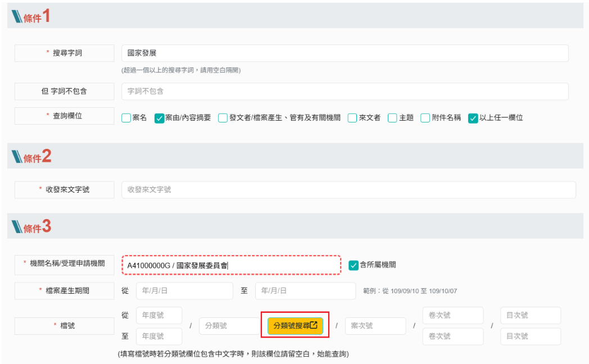Click the 從 年度號 input field

159,316
